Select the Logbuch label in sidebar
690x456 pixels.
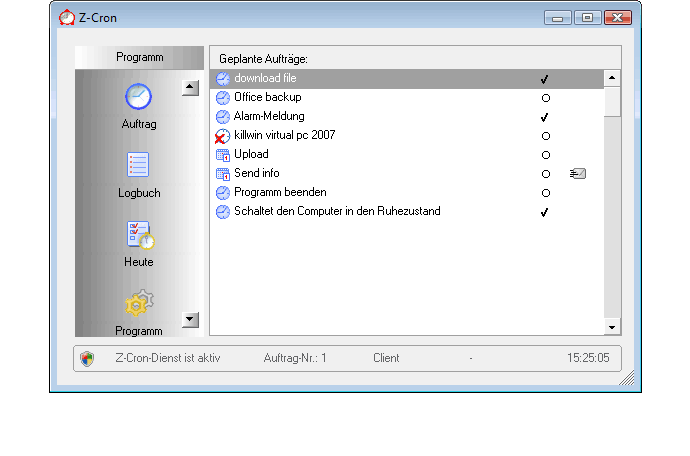click(x=139, y=193)
